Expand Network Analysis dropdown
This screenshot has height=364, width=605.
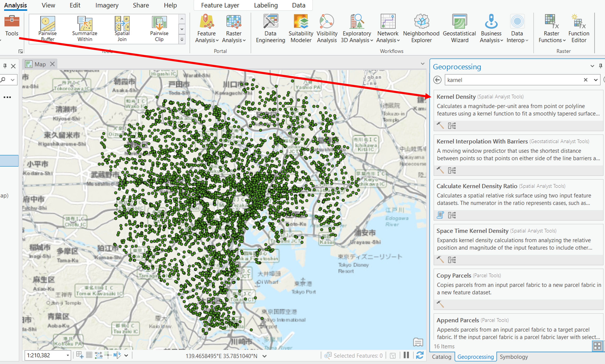[x=398, y=40]
